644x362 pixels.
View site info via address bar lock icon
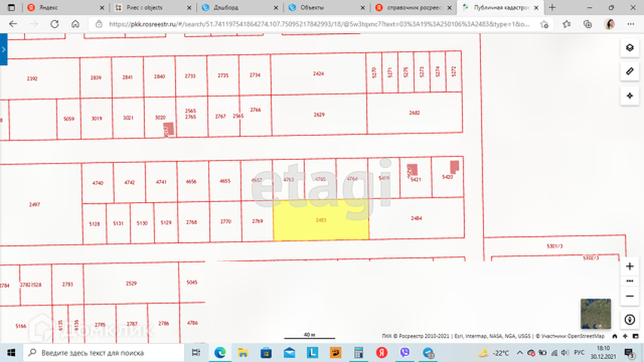[99, 24]
